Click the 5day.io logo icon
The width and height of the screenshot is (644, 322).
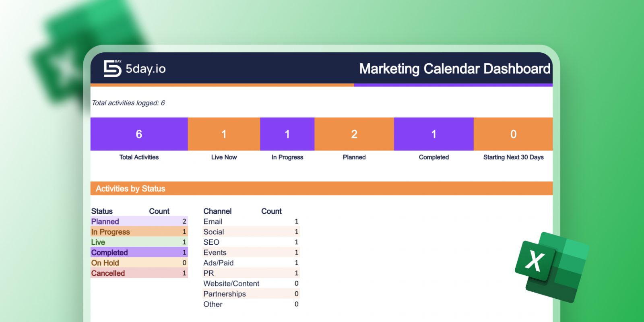coord(112,68)
